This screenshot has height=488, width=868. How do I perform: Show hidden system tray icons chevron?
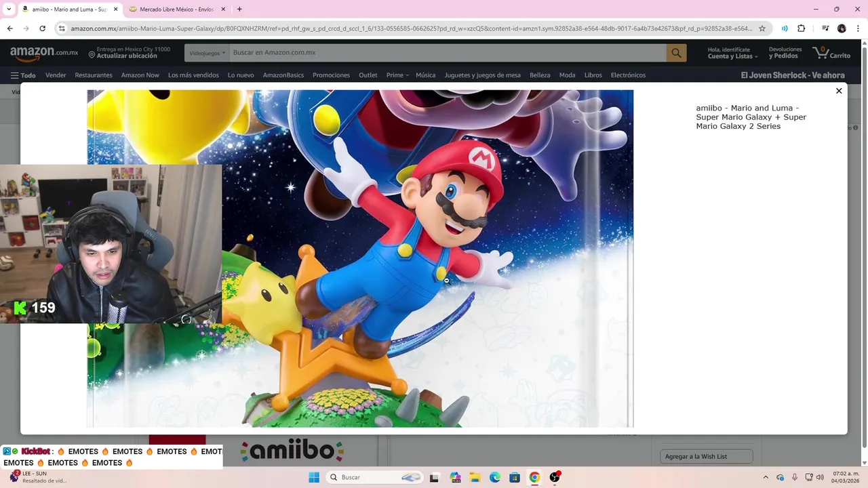click(766, 477)
